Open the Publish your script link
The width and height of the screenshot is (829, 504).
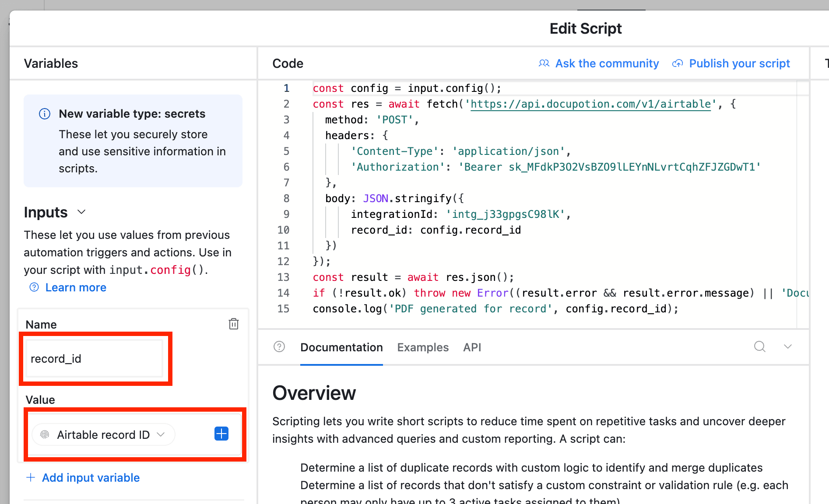pyautogui.click(x=740, y=63)
